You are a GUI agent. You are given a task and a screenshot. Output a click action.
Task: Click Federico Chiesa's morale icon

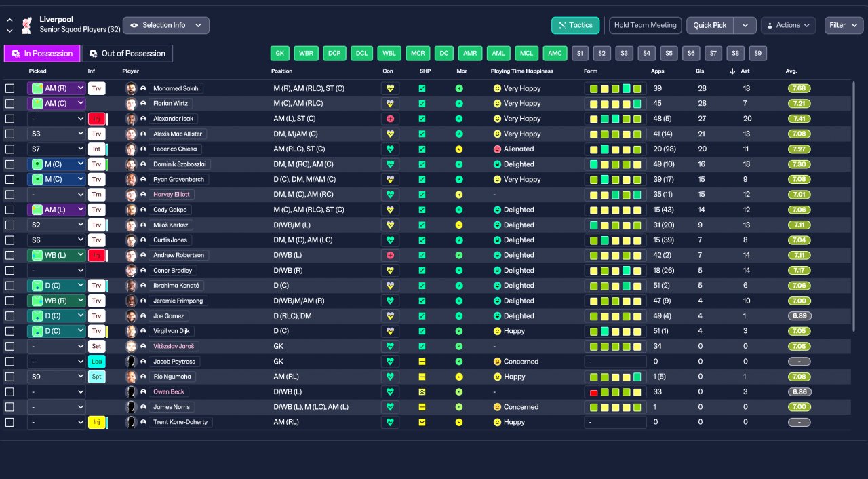point(458,149)
